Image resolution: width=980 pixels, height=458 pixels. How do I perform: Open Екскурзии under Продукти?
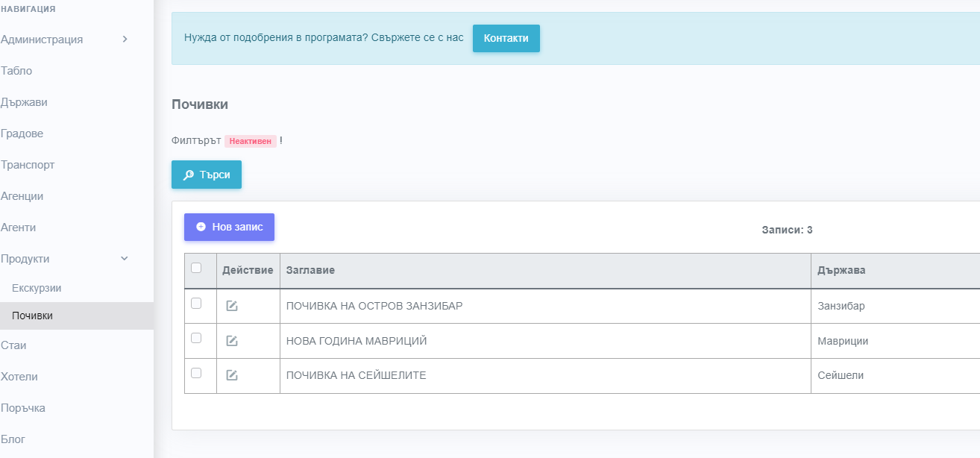(x=37, y=288)
